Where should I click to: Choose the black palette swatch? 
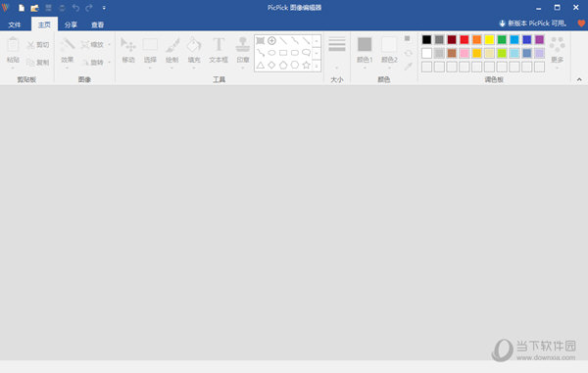426,39
